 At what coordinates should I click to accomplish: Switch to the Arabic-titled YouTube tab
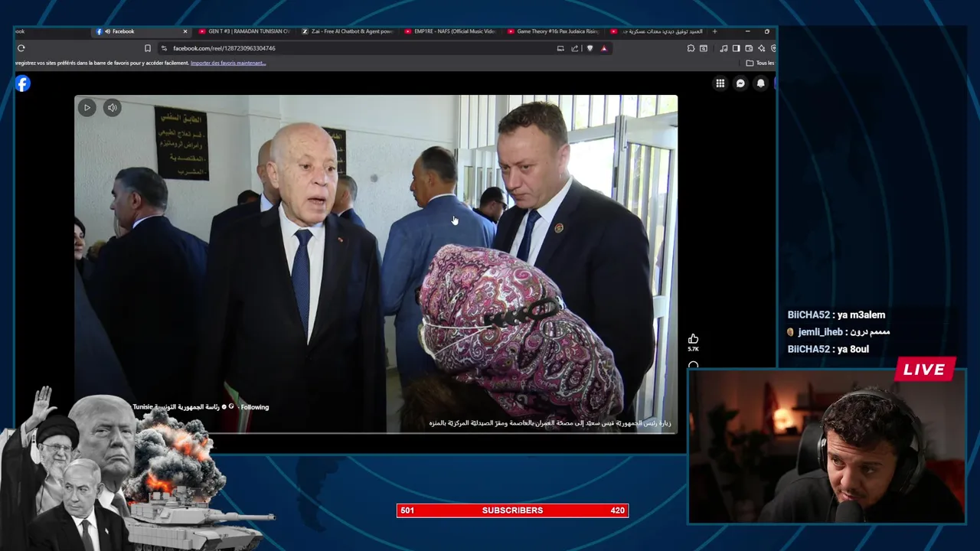[x=655, y=31]
